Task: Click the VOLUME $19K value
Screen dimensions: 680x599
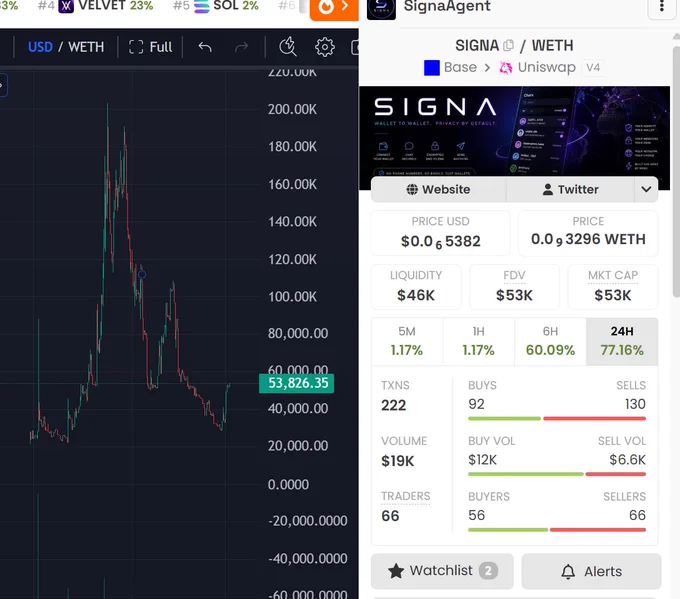Action: coord(398,461)
